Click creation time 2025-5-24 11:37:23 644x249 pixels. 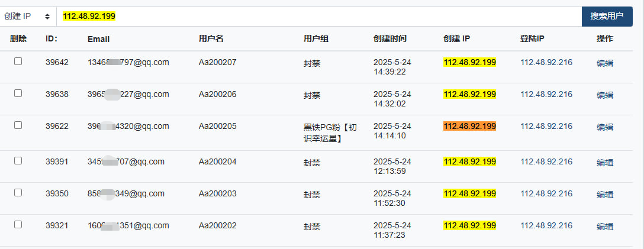click(x=392, y=230)
